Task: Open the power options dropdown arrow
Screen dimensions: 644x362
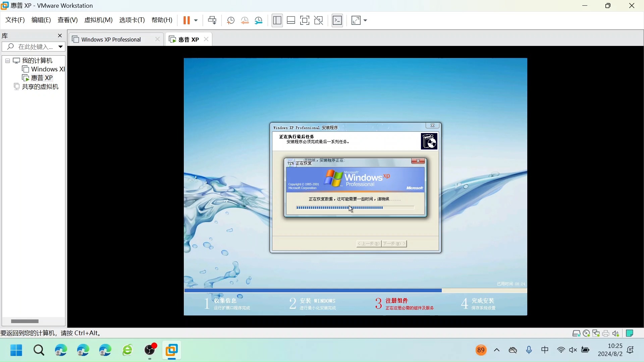Action: [x=196, y=20]
